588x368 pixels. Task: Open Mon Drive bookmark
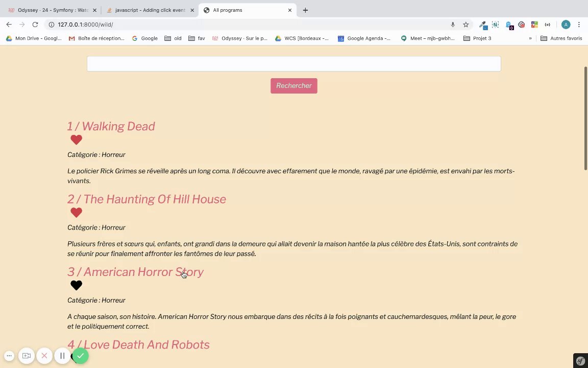point(34,38)
